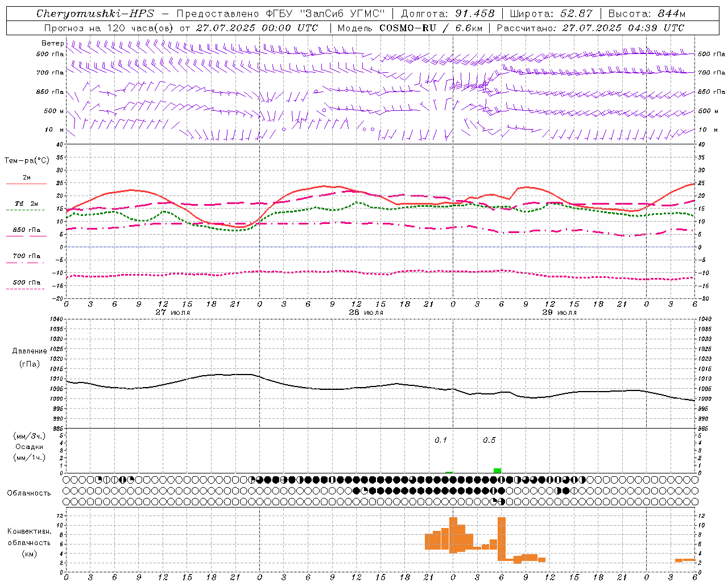Click the green precipitation bar below 0.5

[498, 471]
